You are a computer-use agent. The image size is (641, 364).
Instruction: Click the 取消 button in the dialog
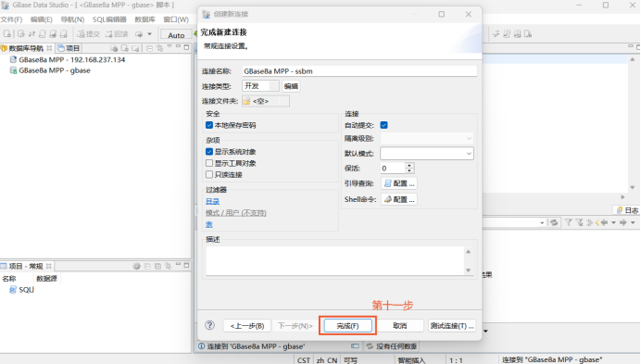pos(400,325)
